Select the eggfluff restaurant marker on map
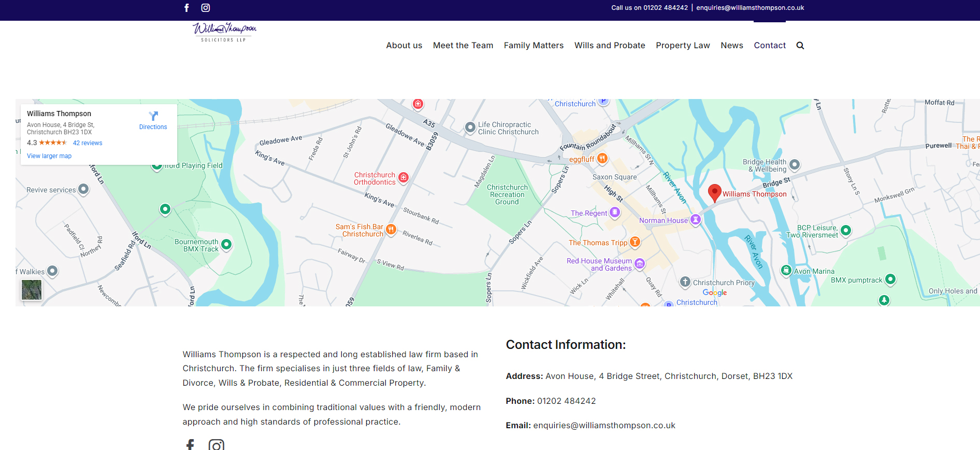980x450 pixels. click(x=602, y=159)
